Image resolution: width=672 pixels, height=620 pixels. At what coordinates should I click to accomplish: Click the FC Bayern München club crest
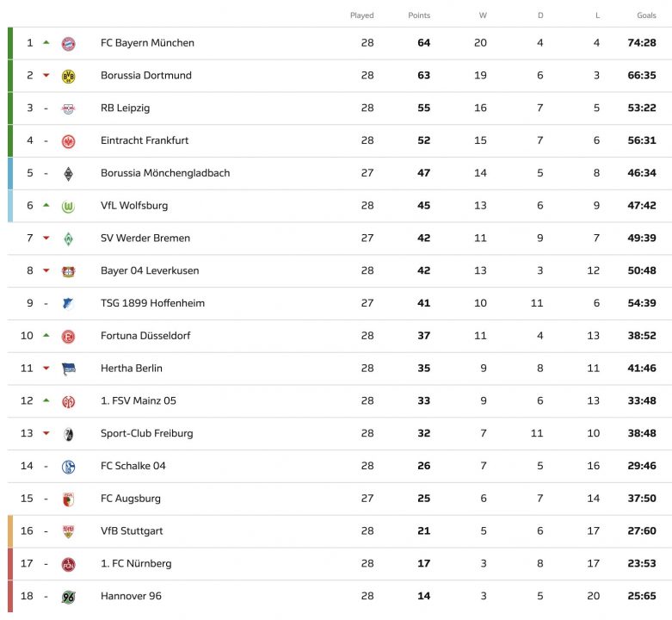(68, 43)
